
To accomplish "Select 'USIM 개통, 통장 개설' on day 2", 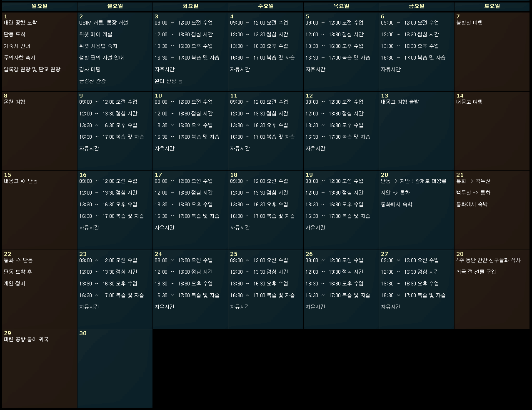I will [x=104, y=23].
